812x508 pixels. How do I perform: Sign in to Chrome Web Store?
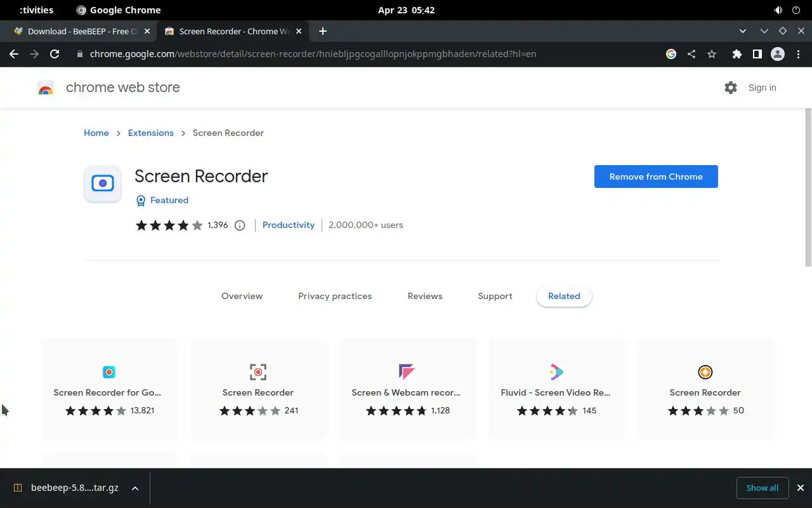tap(762, 88)
